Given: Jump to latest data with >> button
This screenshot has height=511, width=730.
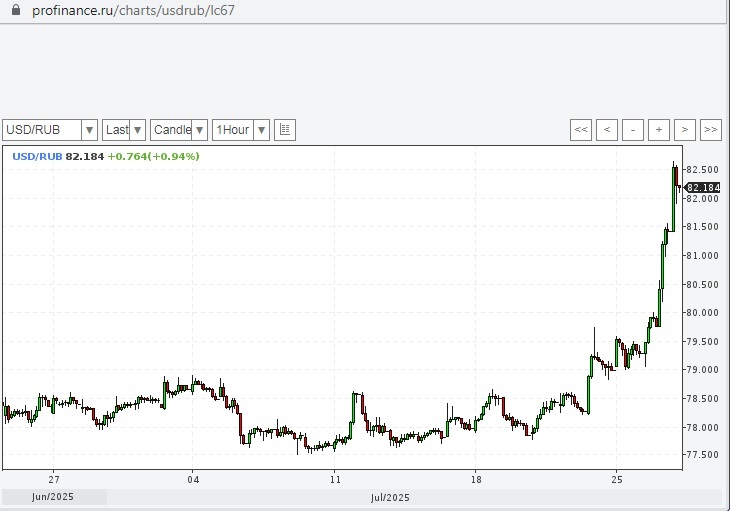Looking at the screenshot, I should [x=711, y=130].
